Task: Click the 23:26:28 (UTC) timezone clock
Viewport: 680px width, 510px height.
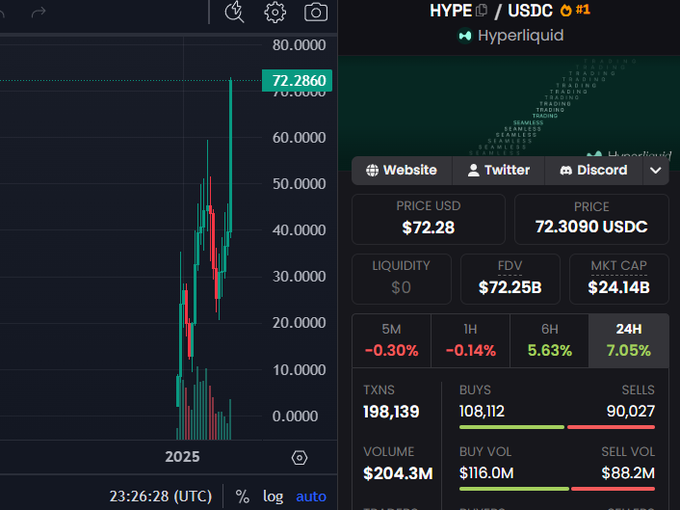Action: [x=160, y=496]
